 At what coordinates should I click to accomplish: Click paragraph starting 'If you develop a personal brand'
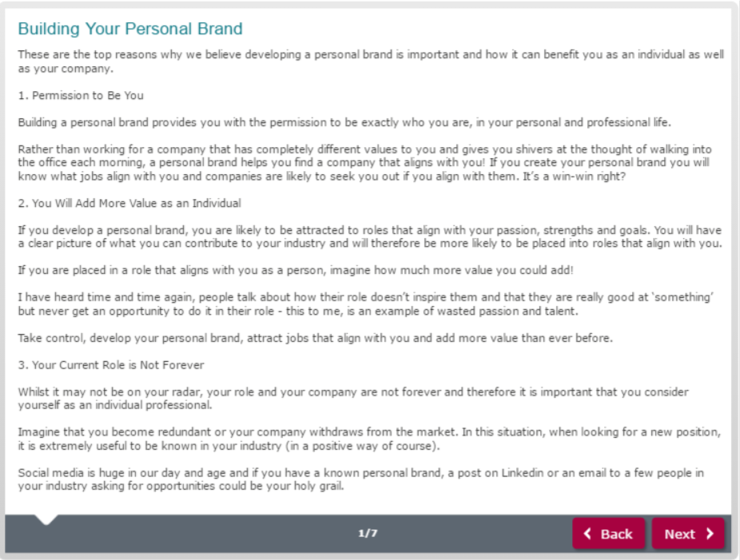[370, 236]
